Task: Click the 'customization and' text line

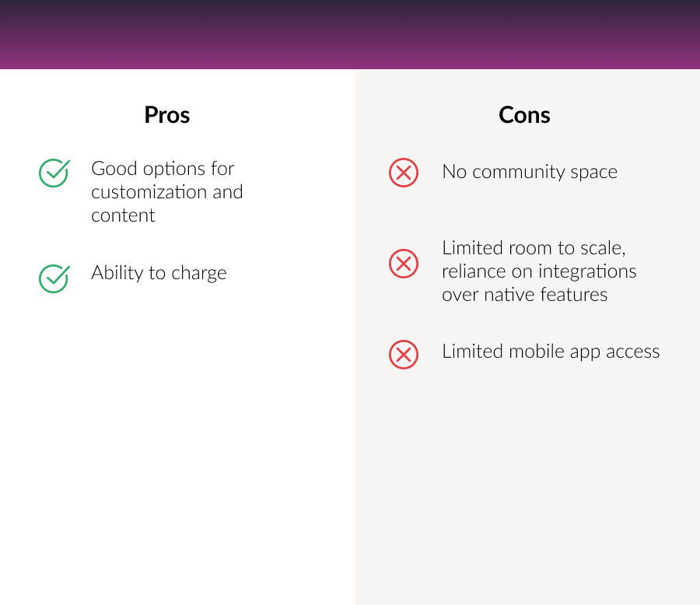Action: [166, 192]
